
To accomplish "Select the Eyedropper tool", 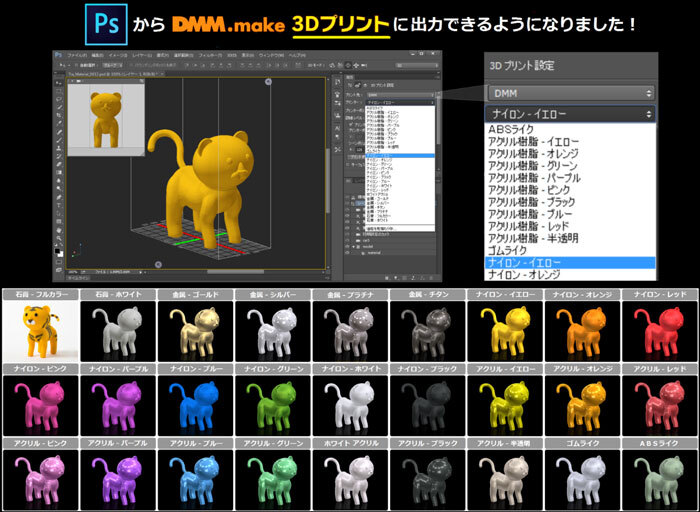I will (59, 123).
